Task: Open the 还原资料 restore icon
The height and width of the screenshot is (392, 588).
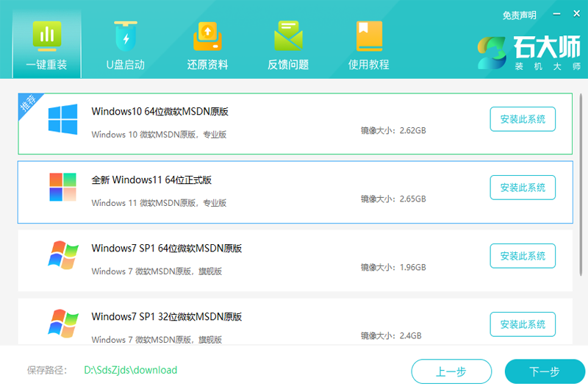Action: pyautogui.click(x=207, y=36)
